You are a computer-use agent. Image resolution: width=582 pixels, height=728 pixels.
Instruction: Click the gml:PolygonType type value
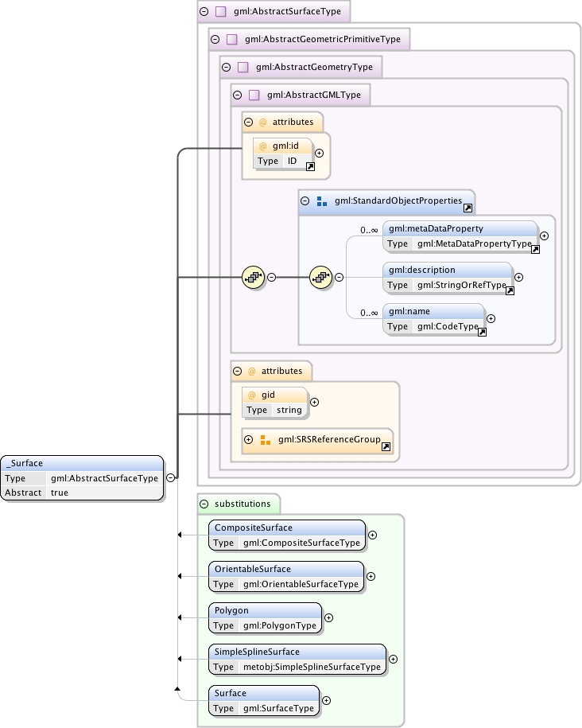point(280,625)
